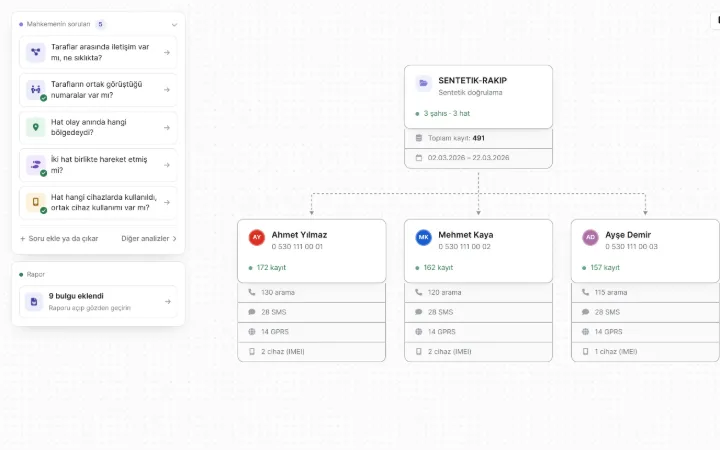
Task: Click device icon beside Mehmet's 2 cihaz (IMEI)
Action: pyautogui.click(x=418, y=351)
